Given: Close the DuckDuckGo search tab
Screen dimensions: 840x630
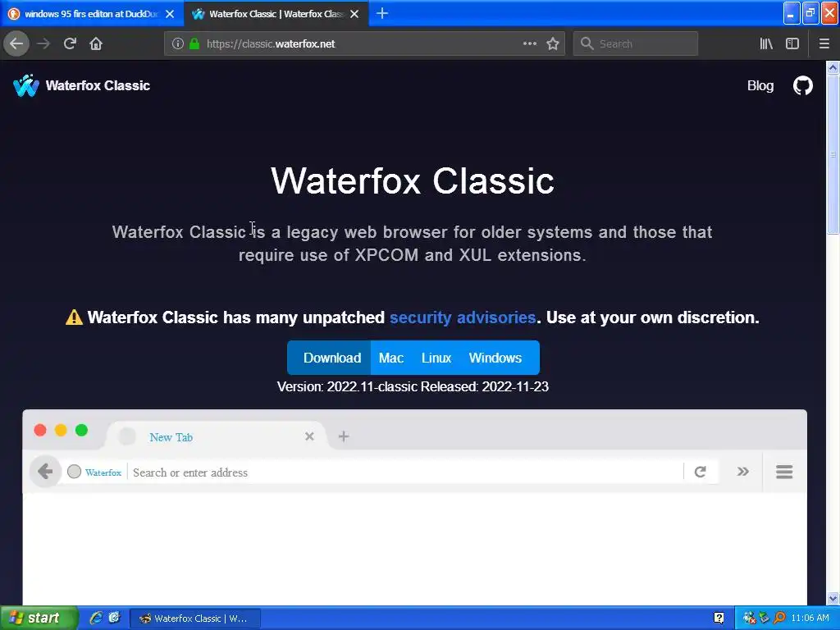Looking at the screenshot, I should click(170, 14).
